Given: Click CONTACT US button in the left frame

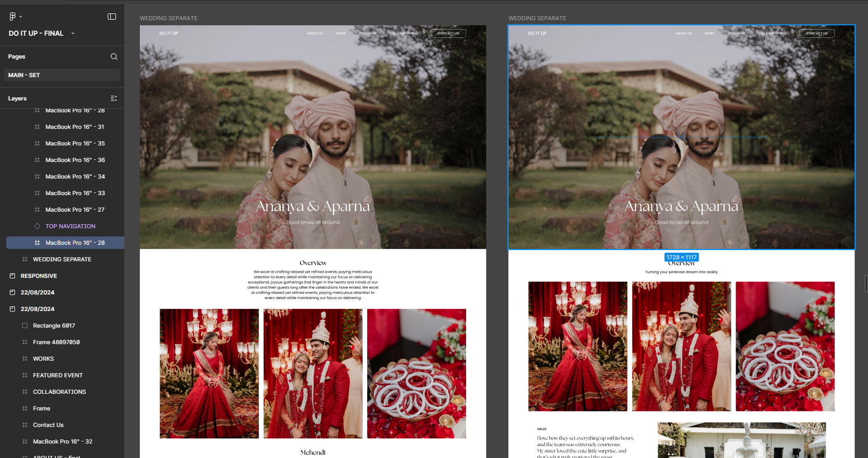Looking at the screenshot, I should pos(448,33).
